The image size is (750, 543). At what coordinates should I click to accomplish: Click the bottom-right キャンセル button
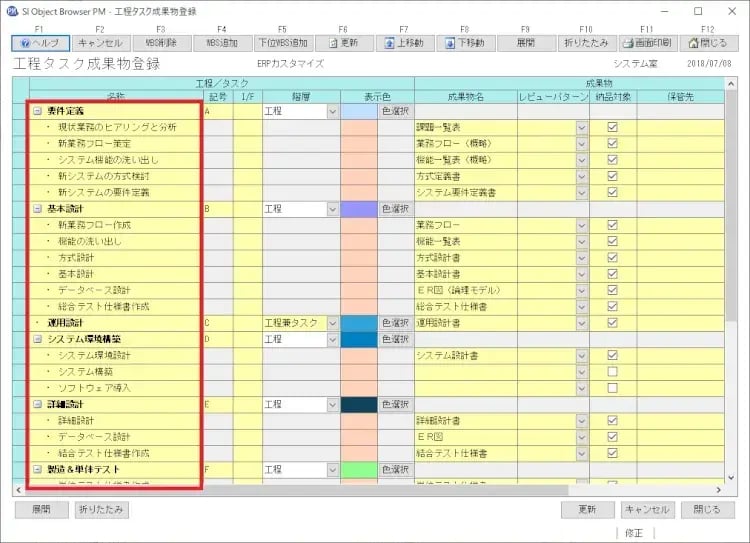point(646,510)
